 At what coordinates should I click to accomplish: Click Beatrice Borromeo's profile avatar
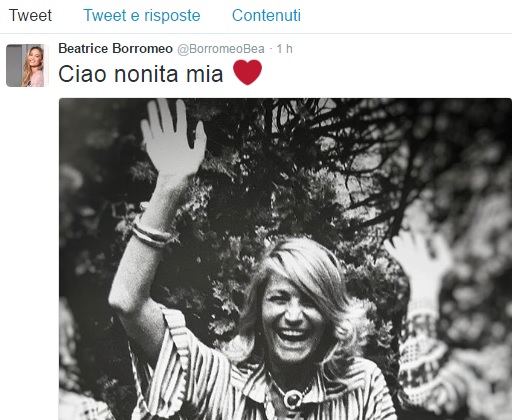[x=27, y=66]
